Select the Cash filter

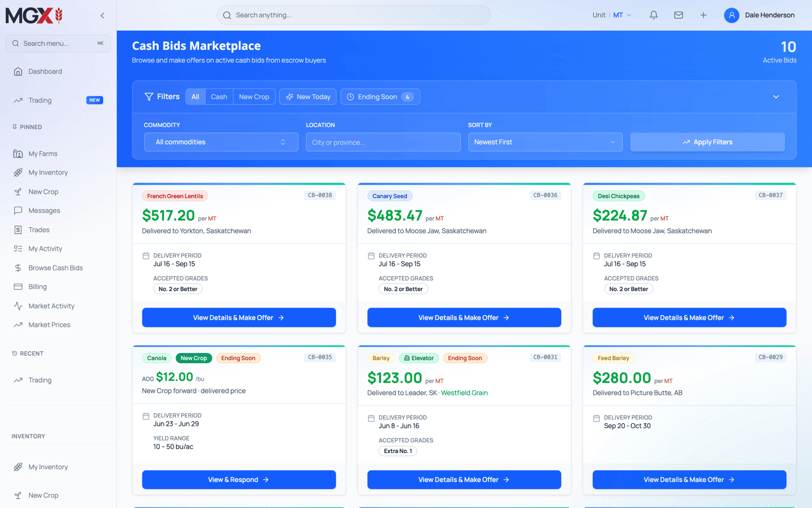(x=219, y=97)
